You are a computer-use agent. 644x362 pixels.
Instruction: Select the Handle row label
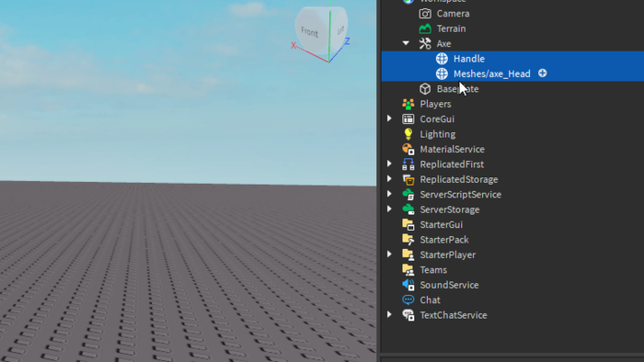pos(469,59)
